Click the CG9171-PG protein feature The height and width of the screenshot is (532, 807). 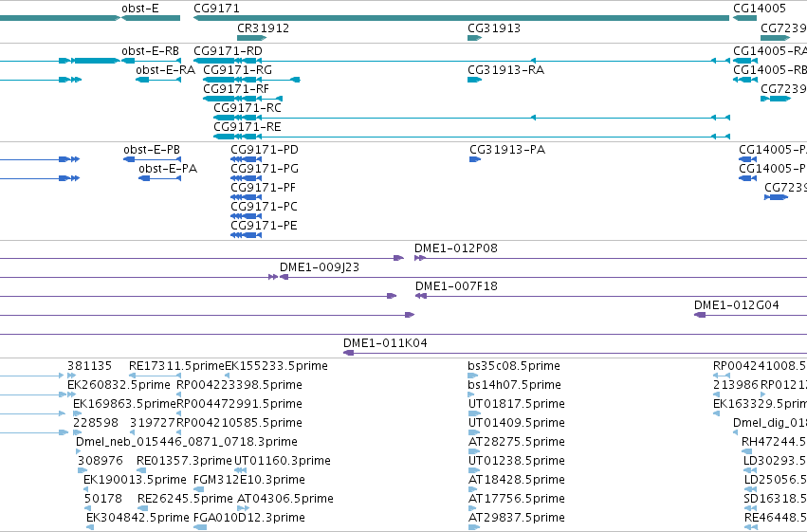coord(246,178)
